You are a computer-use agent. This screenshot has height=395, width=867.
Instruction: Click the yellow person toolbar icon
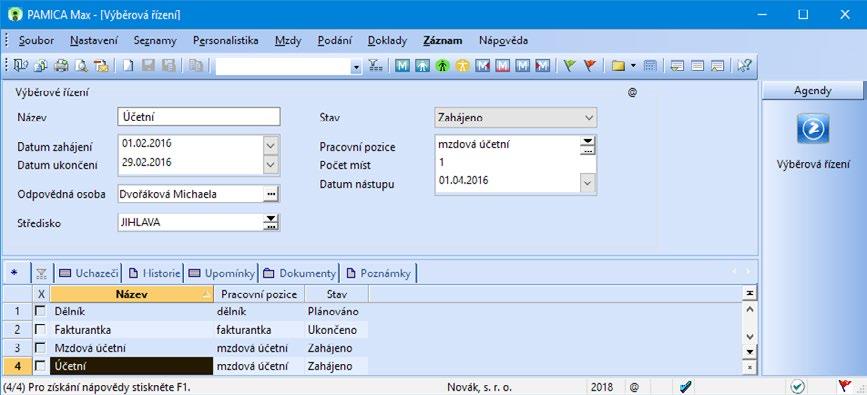[x=462, y=66]
